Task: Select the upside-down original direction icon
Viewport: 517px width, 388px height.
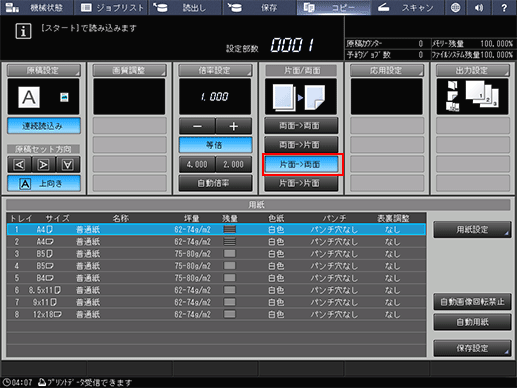Action: [68, 165]
